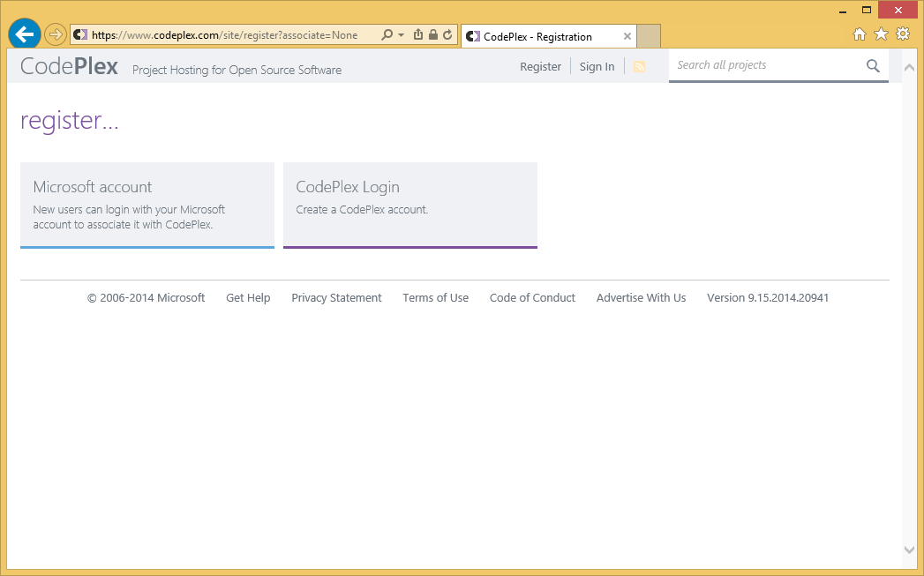Image resolution: width=924 pixels, height=576 pixels.
Task: Open the Code of Conduct link
Action: (532, 298)
